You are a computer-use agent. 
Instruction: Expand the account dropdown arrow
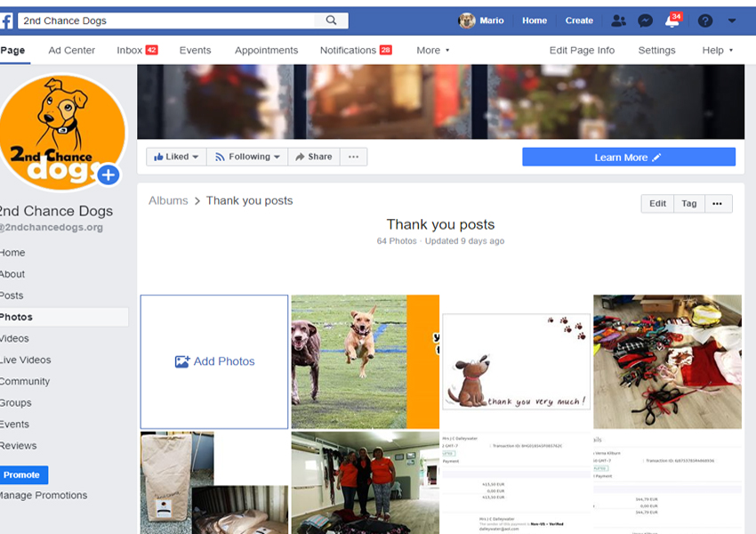coord(731,20)
